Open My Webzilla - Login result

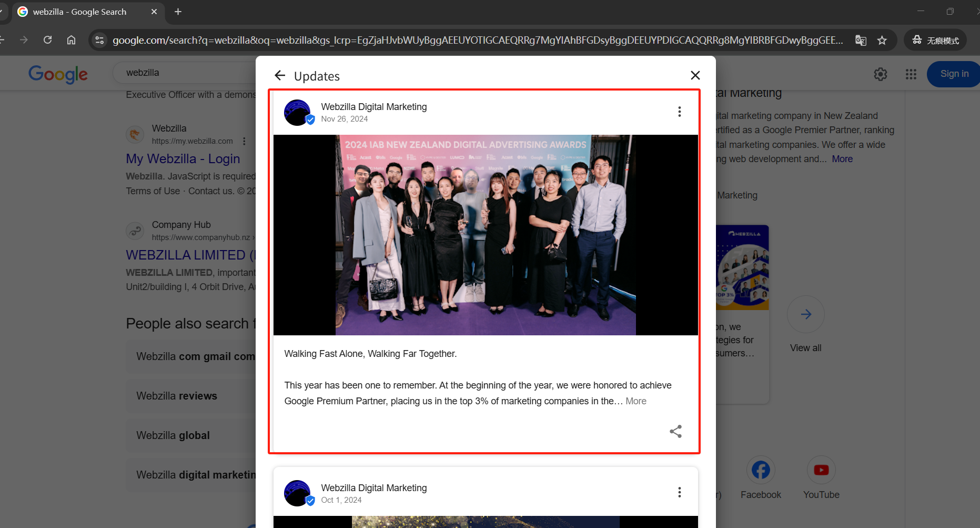pos(183,158)
